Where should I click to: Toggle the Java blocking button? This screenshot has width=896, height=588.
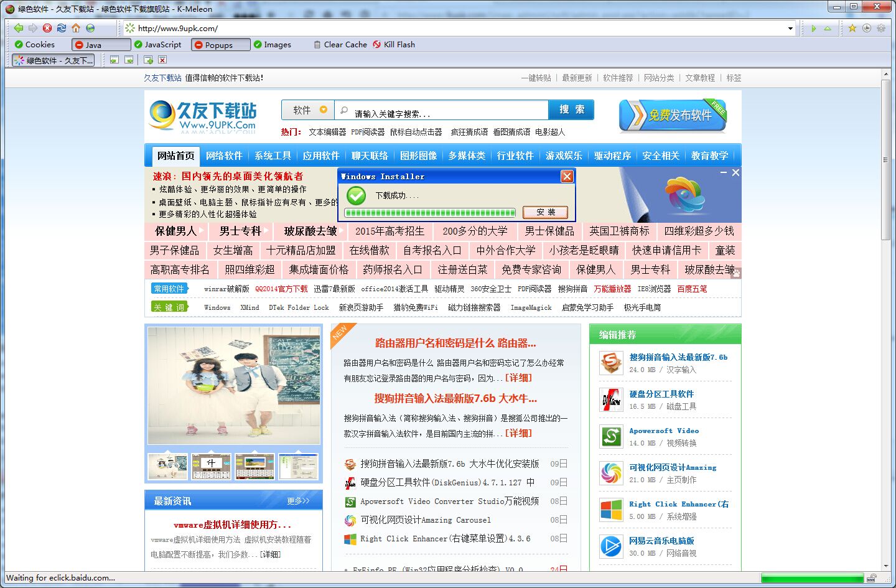(101, 45)
